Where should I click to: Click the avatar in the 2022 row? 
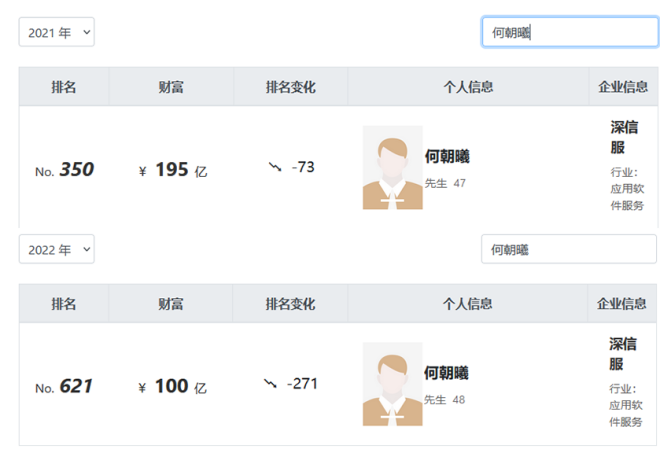tap(392, 384)
